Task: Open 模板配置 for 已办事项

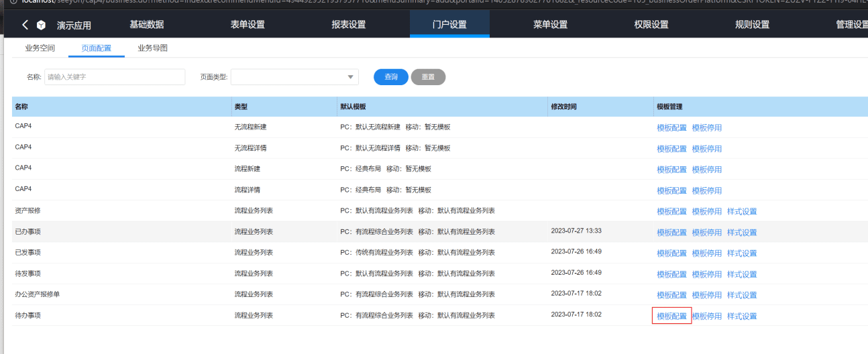Action: click(671, 233)
